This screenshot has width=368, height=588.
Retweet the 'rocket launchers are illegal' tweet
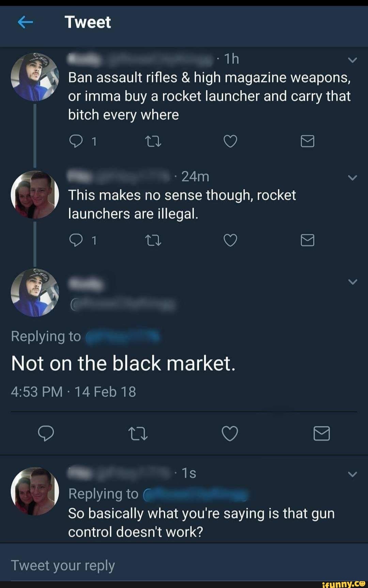153,241
